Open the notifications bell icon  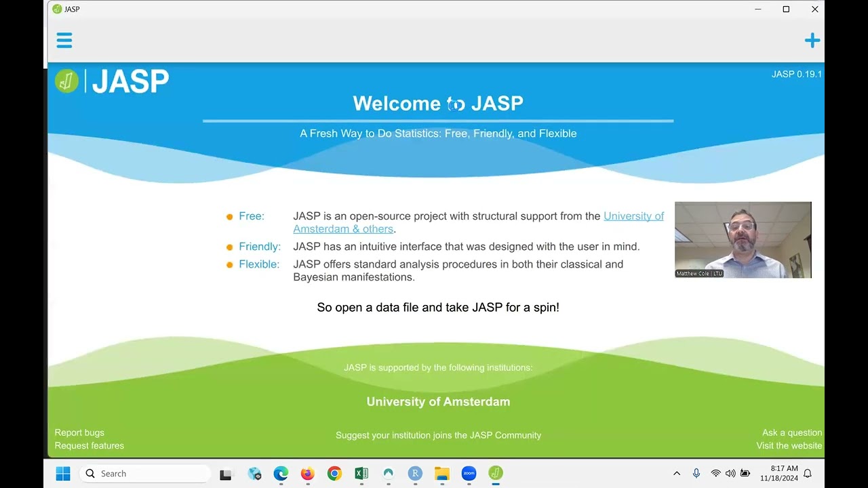(808, 474)
